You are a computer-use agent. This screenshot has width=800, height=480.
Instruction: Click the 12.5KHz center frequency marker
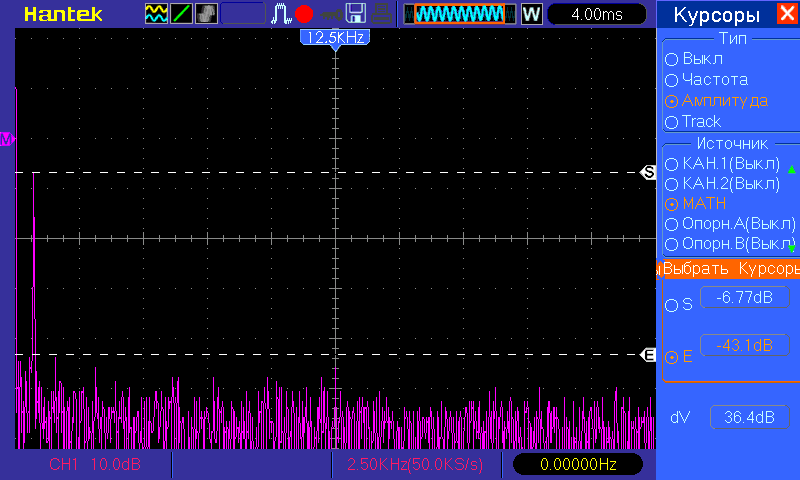[x=335, y=38]
